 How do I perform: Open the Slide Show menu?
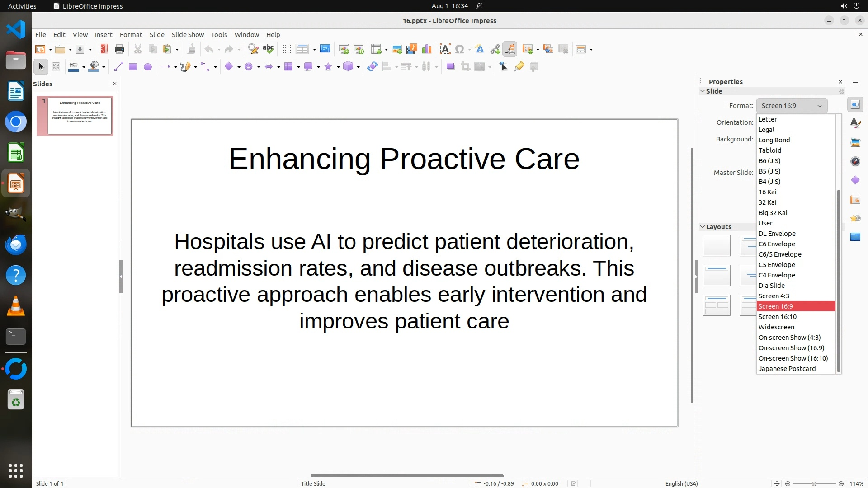(x=188, y=35)
